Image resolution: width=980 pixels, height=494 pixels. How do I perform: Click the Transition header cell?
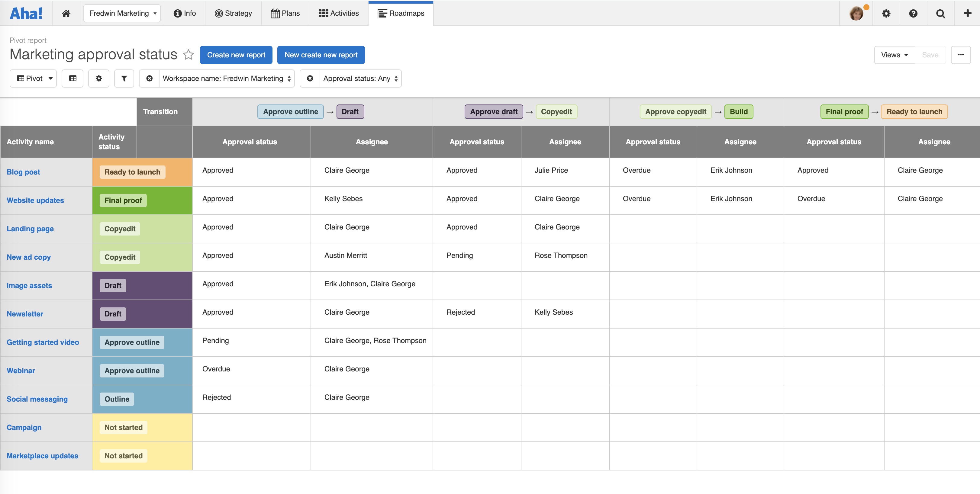[x=164, y=112]
